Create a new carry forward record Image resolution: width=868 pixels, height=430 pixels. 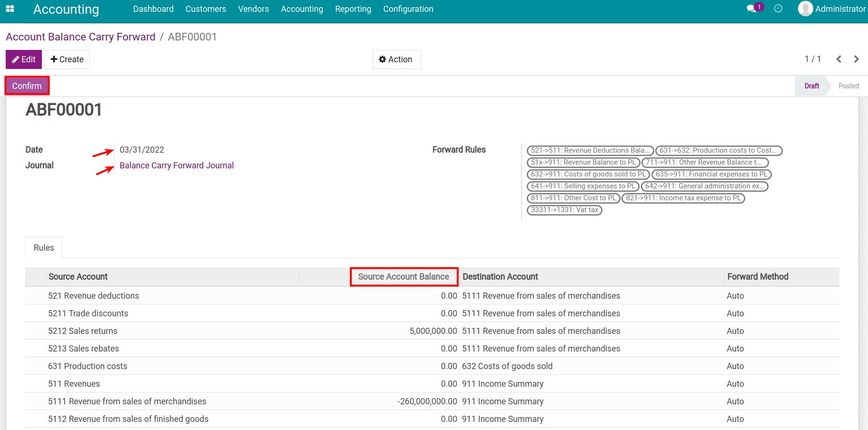click(67, 59)
